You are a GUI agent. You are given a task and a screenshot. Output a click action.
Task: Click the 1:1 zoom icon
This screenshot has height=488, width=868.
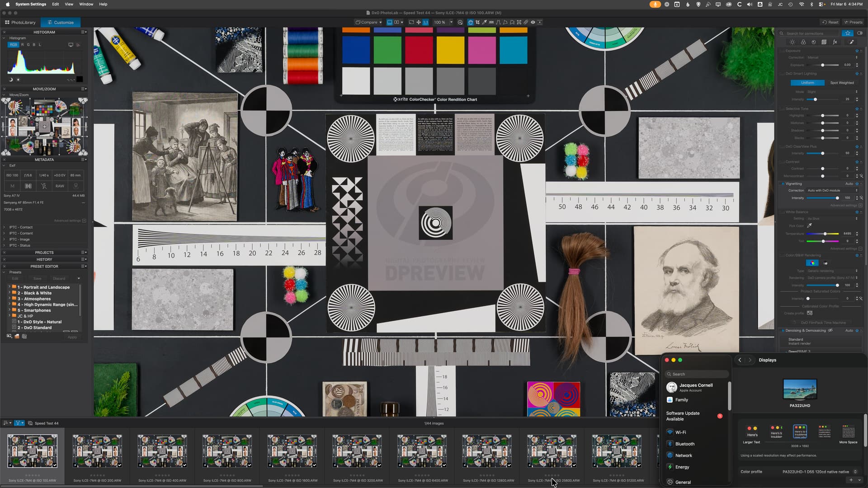425,22
